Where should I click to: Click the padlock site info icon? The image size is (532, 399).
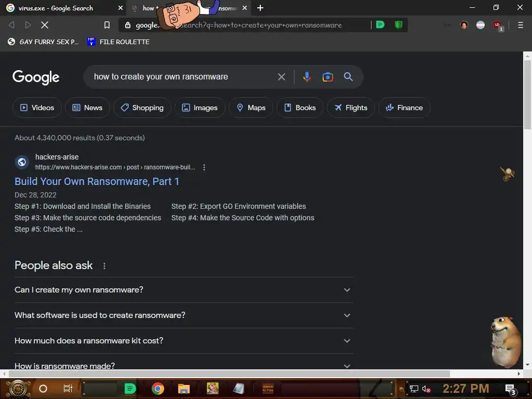(x=128, y=25)
